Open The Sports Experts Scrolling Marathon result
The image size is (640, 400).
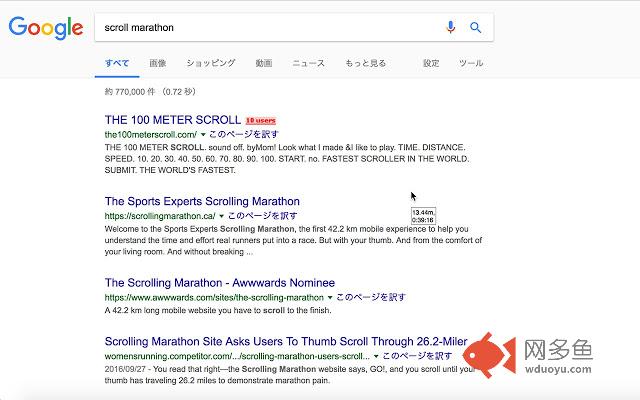(x=202, y=201)
